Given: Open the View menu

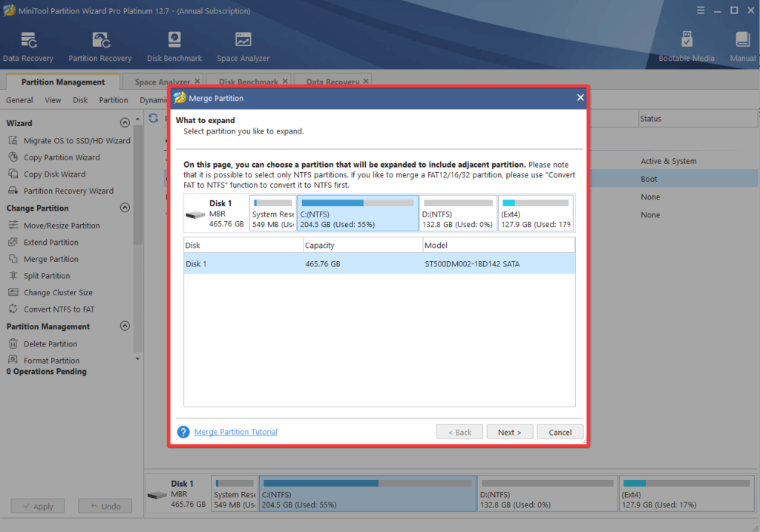Looking at the screenshot, I should pyautogui.click(x=53, y=100).
